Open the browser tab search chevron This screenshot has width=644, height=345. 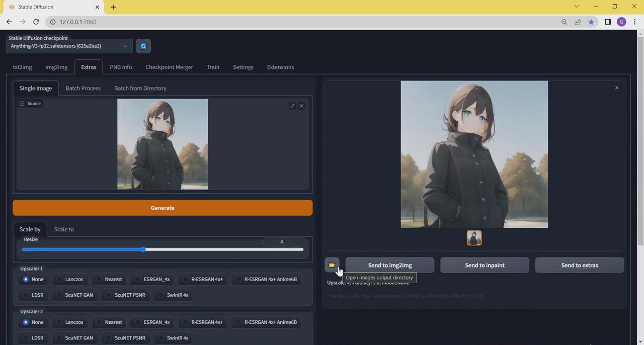click(577, 7)
